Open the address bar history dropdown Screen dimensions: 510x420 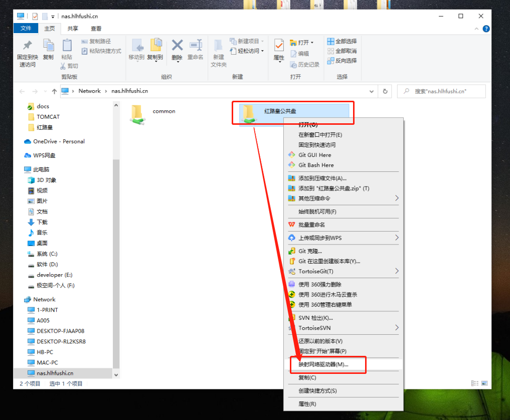point(371,91)
